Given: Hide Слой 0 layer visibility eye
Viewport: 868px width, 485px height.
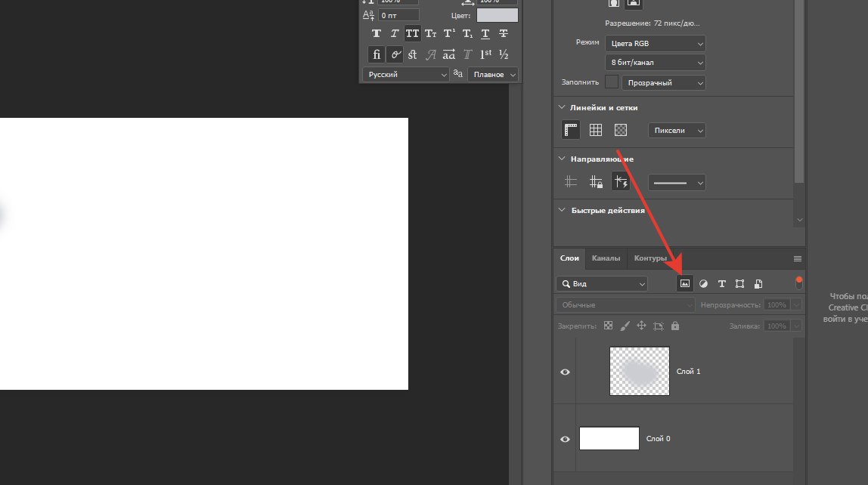Looking at the screenshot, I should pyautogui.click(x=566, y=439).
